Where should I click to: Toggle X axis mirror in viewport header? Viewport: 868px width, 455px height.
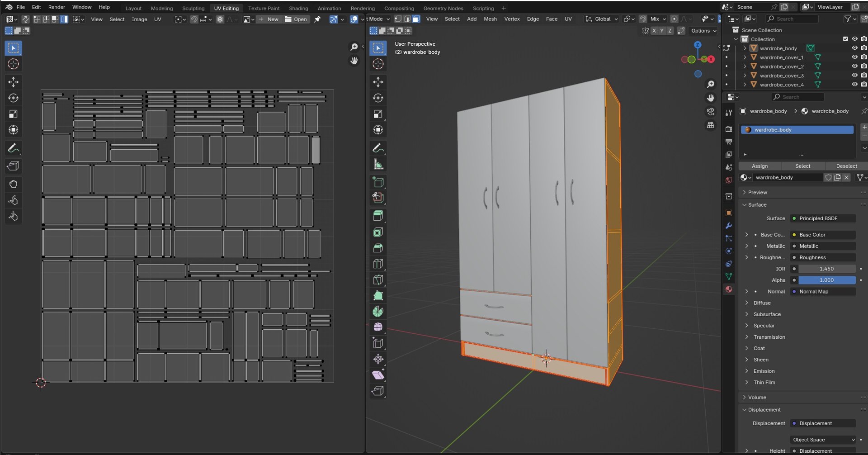(654, 31)
